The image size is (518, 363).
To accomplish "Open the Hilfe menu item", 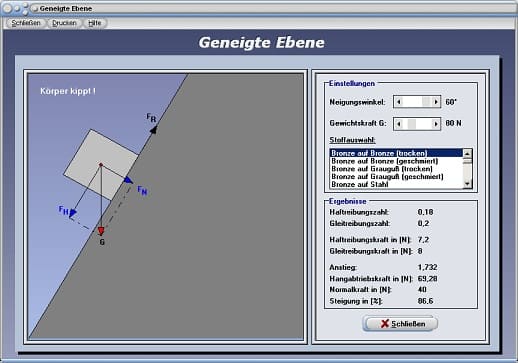I will click(95, 23).
